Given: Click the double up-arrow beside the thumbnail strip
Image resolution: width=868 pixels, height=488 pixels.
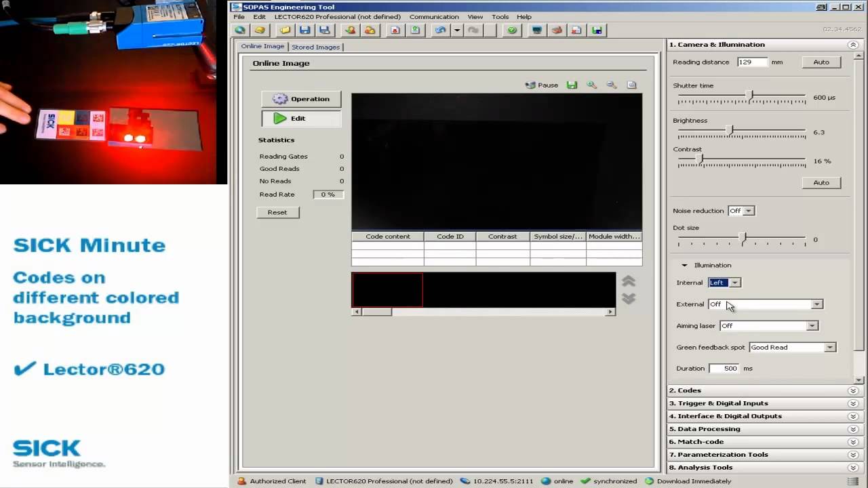Looking at the screenshot, I should click(x=629, y=281).
